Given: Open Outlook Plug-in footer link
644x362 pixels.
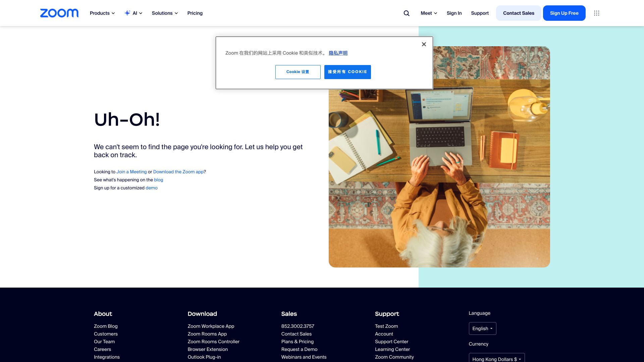Looking at the screenshot, I should point(204,357).
